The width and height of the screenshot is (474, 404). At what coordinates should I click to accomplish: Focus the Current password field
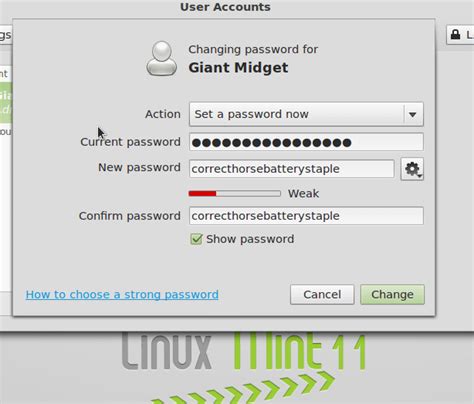(x=306, y=142)
